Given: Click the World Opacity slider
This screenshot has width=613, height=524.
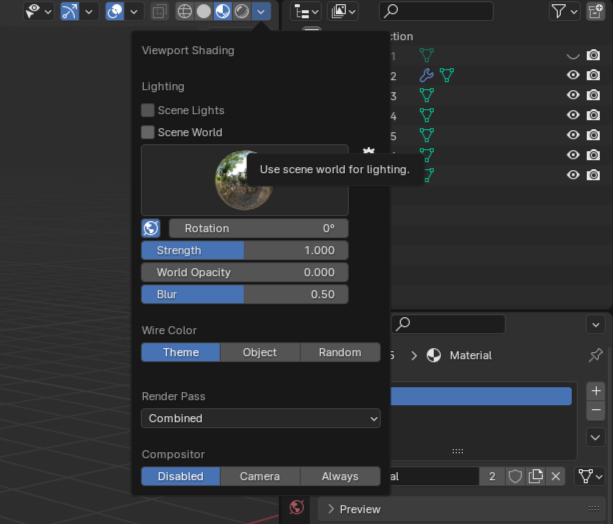Looking at the screenshot, I should coord(245,272).
